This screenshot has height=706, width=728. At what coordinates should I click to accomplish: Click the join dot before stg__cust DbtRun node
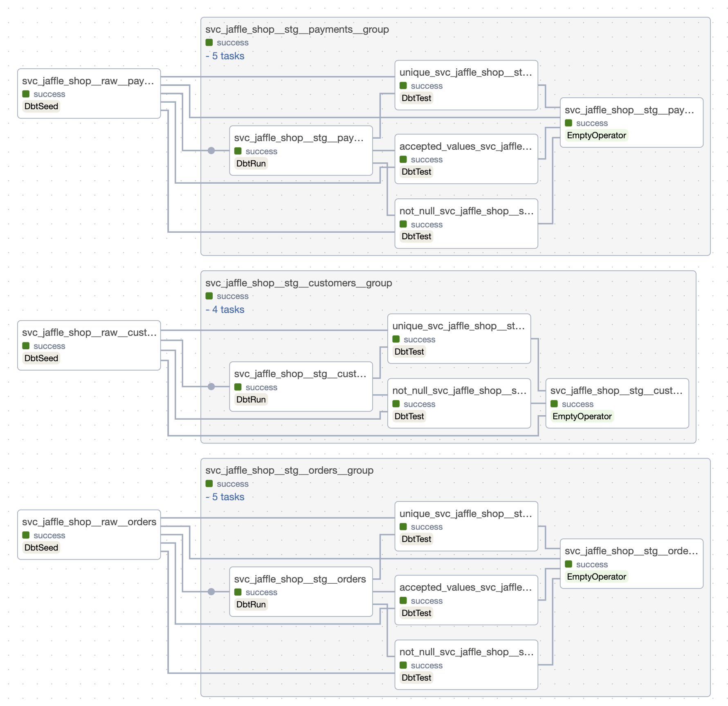(x=211, y=387)
